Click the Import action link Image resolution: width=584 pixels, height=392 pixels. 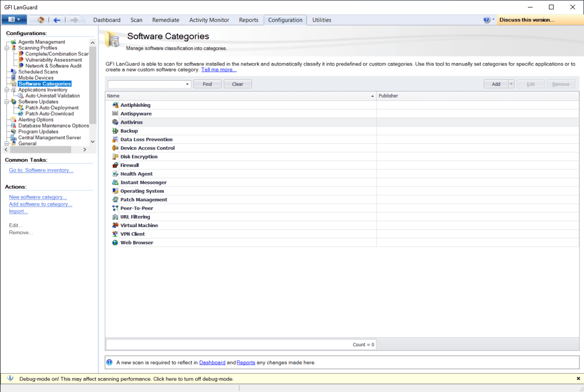pos(18,211)
